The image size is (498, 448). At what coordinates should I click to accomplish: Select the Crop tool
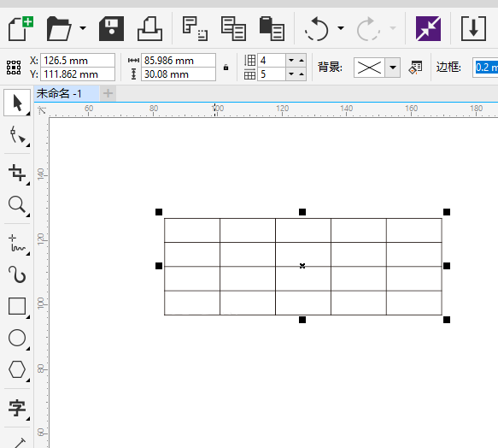coord(17,173)
